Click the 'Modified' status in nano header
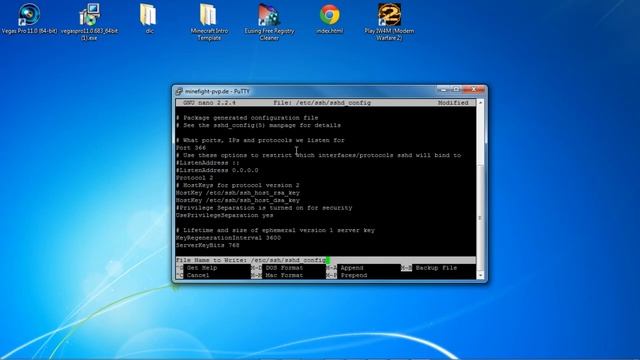Viewport: 640px width, 360px height. coord(453,103)
